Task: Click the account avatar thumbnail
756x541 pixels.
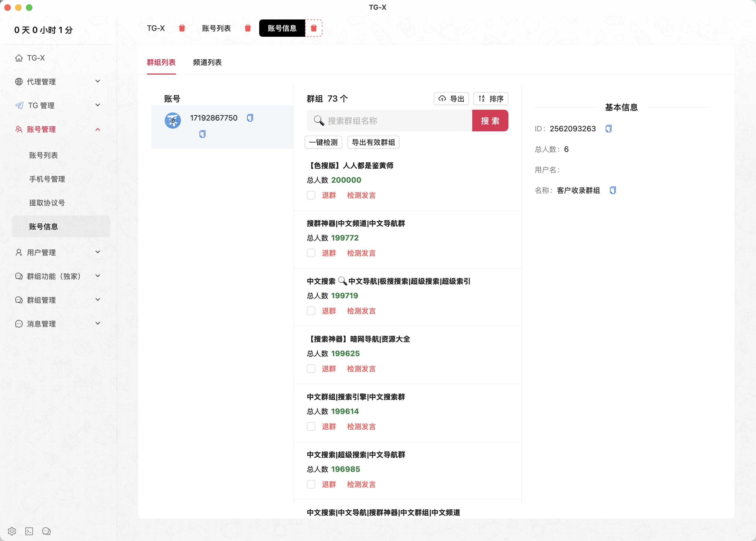Action: point(173,121)
